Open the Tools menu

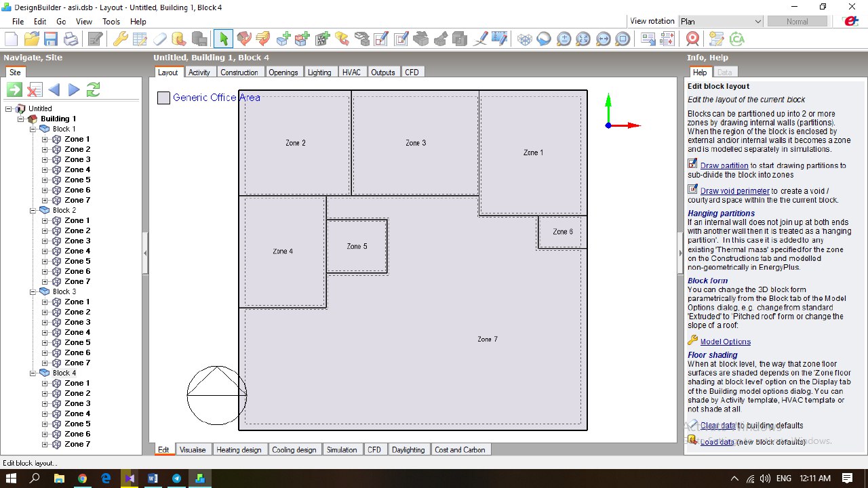click(x=111, y=22)
